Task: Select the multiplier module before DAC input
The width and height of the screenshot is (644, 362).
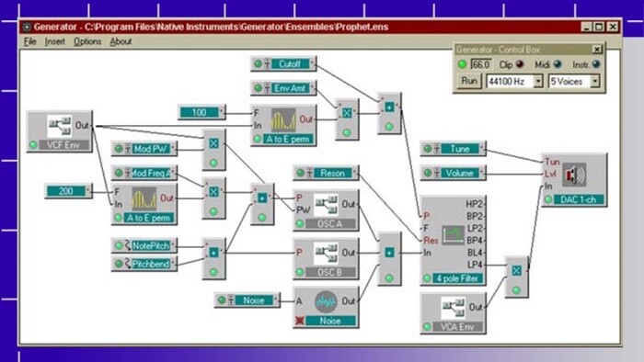Action: (x=516, y=277)
